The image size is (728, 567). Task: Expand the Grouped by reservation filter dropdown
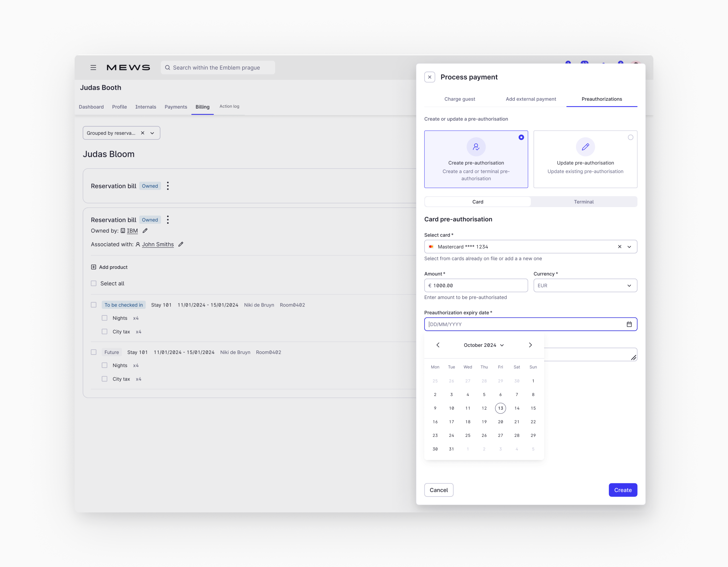point(152,133)
